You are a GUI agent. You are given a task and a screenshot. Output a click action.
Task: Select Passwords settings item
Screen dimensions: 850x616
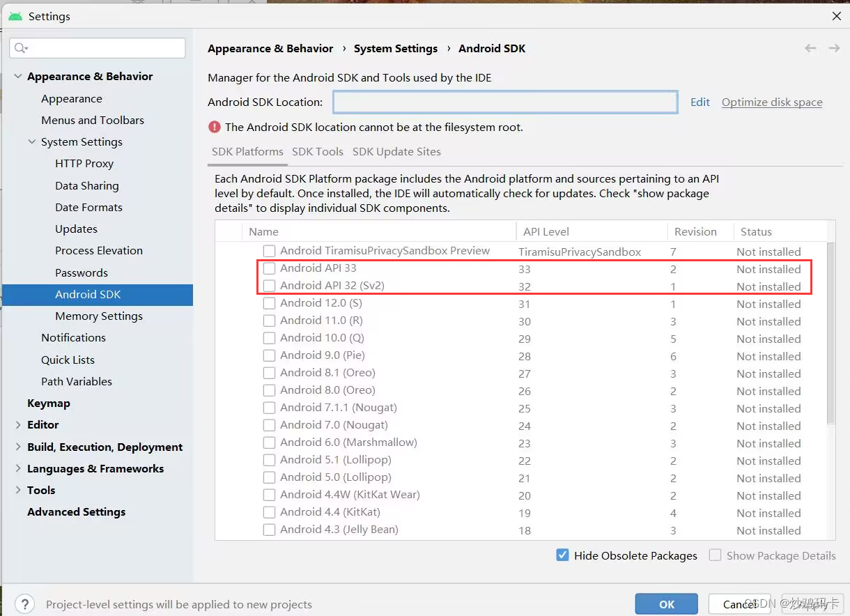(82, 272)
